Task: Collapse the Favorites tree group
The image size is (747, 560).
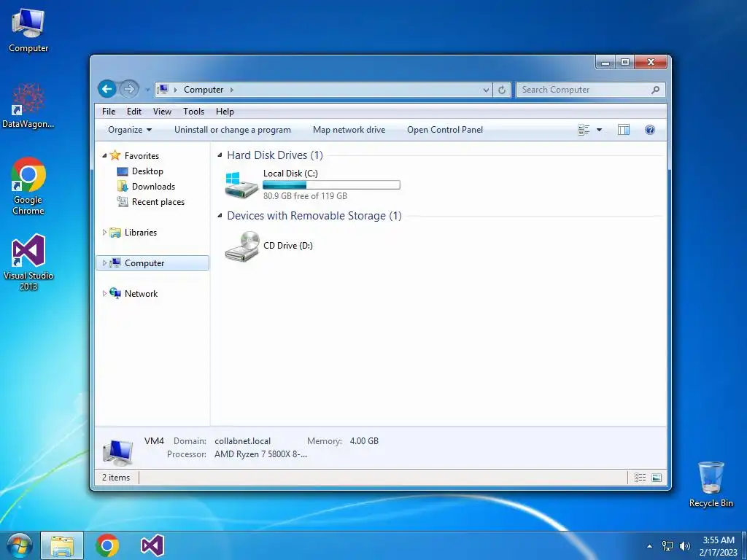Action: (104, 156)
